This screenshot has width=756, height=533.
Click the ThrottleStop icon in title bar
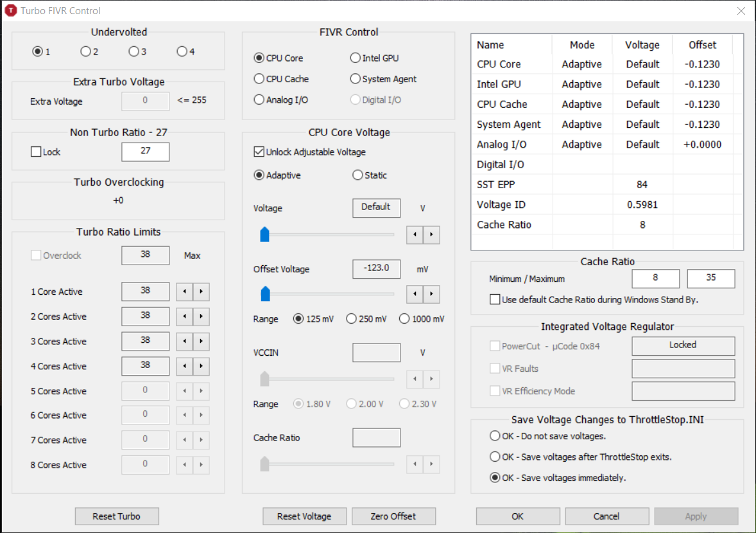pyautogui.click(x=11, y=10)
